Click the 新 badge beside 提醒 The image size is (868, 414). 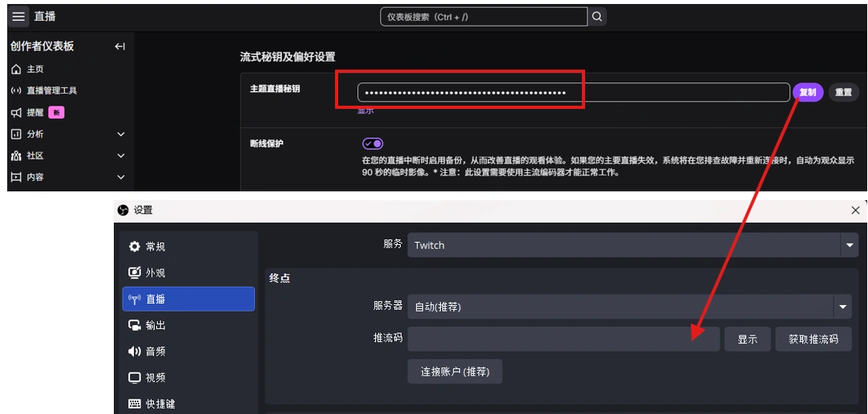coord(56,113)
